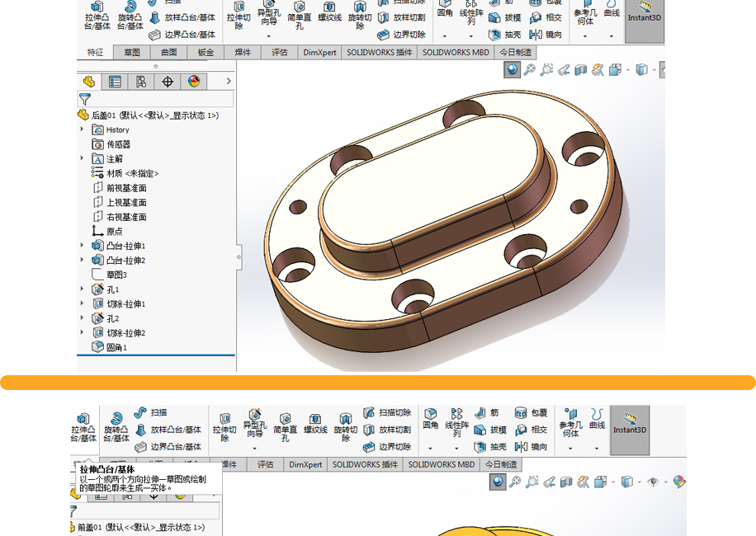The image size is (756, 536).
Task: Click 镜向 in the 后盖01 window
Action: (546, 35)
